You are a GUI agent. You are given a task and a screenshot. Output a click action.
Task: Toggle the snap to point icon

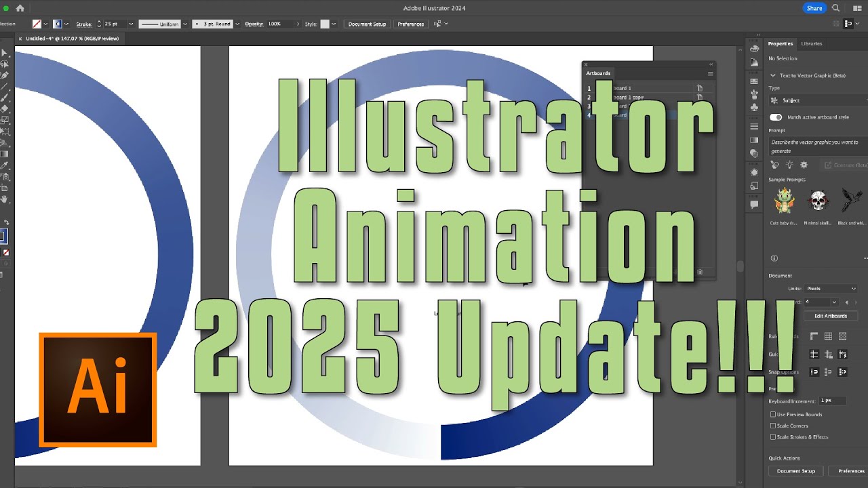coord(814,371)
